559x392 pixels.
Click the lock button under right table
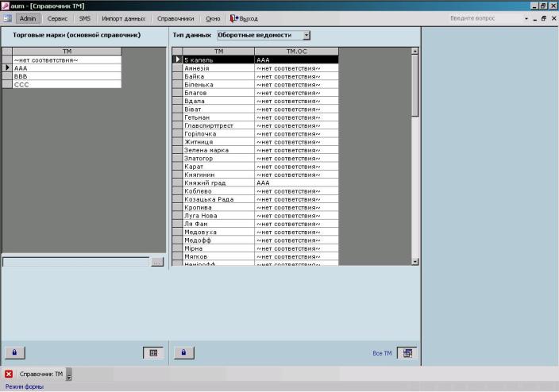point(183,352)
